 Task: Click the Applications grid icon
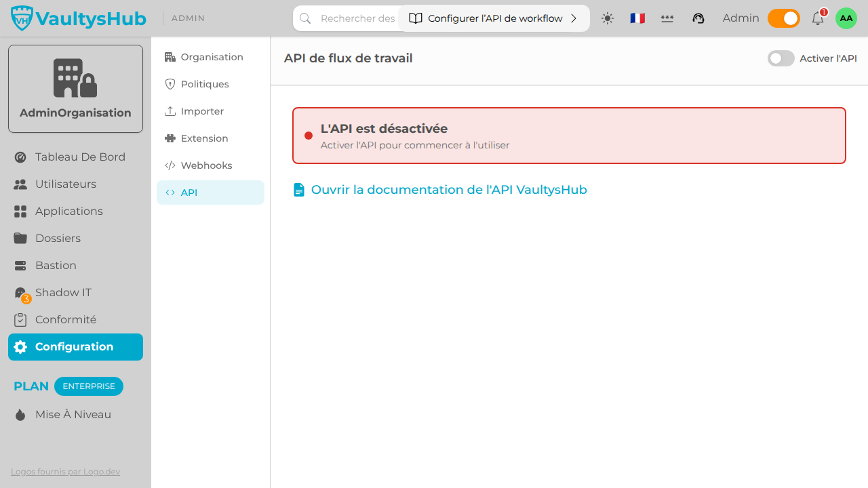[20, 211]
